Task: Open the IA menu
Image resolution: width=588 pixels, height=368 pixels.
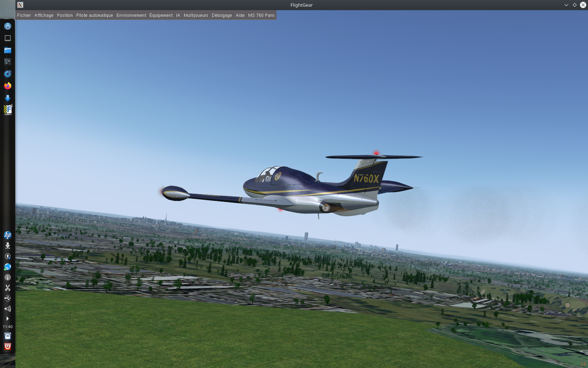Action: 178,15
